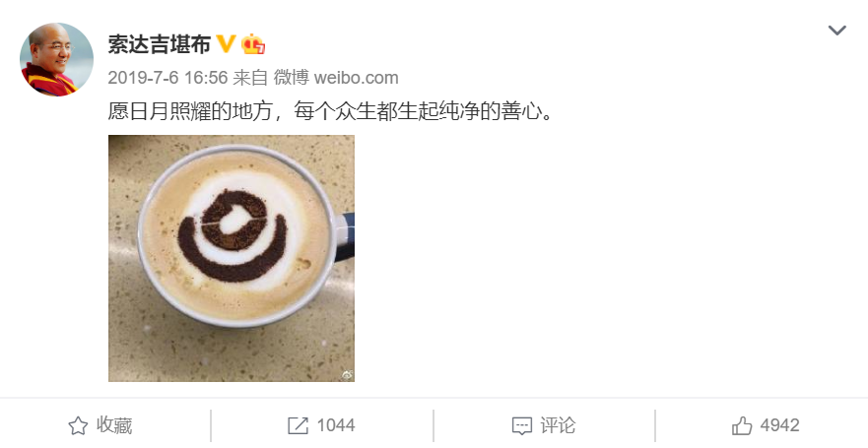Enlarge the coffee latte art photo

(232, 258)
